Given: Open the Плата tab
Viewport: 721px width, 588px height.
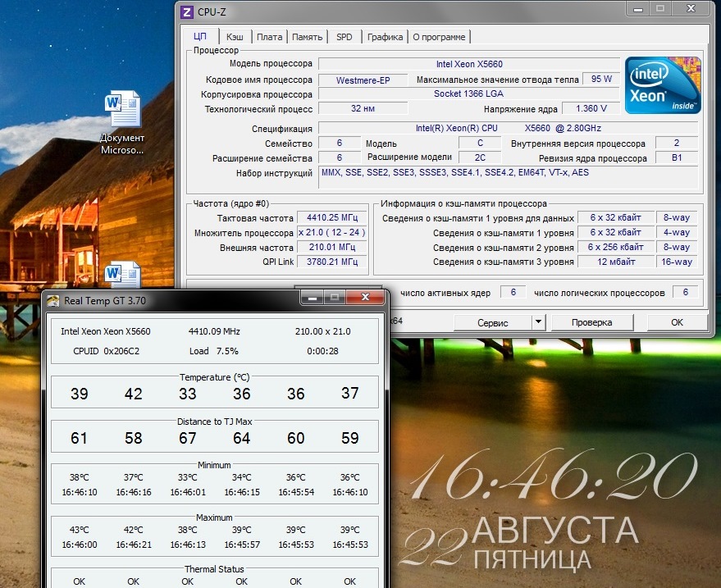Looking at the screenshot, I should click(x=270, y=37).
